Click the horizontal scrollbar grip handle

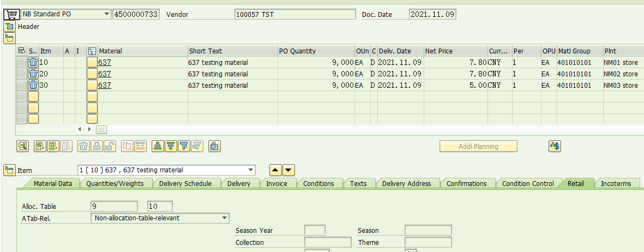pyautogui.click(x=101, y=129)
